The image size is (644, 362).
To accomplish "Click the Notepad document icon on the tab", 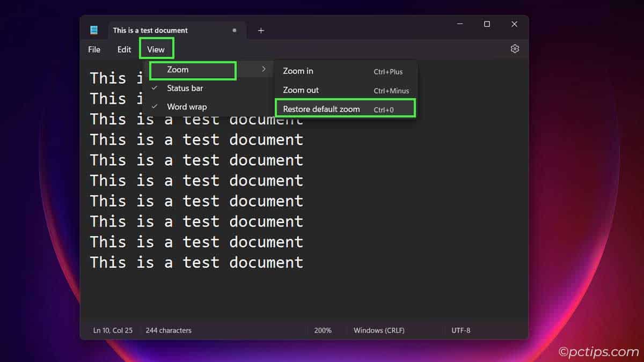I will 94,30.
